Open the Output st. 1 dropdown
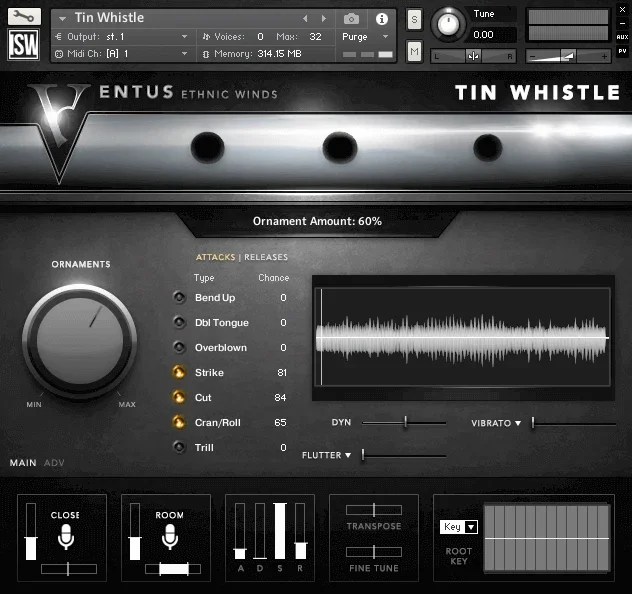 tap(184, 37)
